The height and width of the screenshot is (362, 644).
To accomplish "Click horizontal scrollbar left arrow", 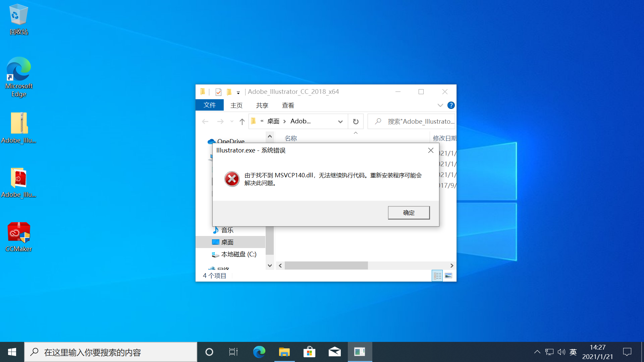I will pos(280,265).
